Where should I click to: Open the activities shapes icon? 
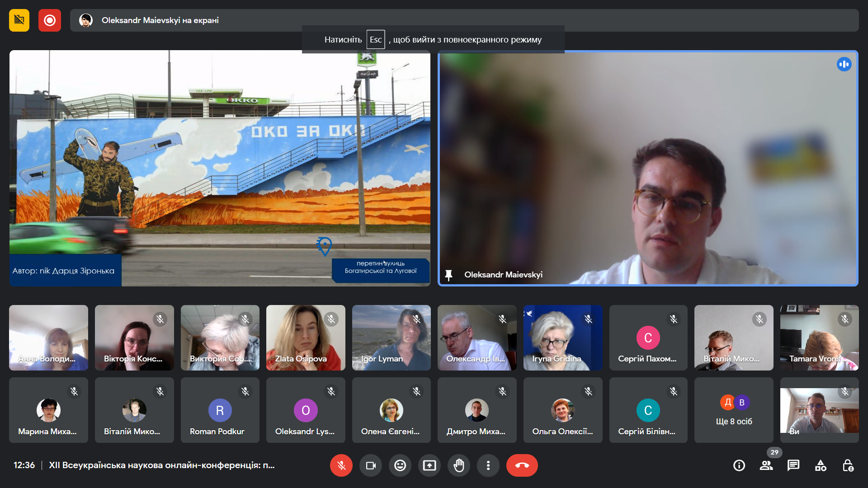[x=821, y=465]
